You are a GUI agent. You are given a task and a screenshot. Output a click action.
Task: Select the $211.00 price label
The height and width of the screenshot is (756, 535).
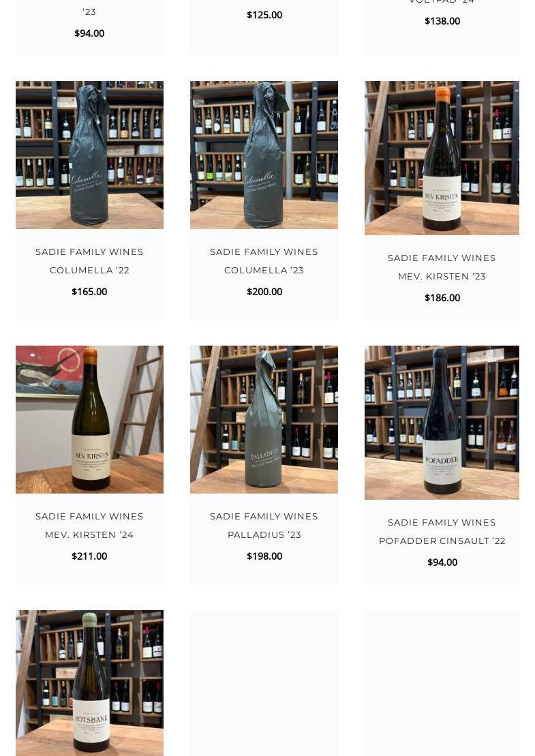click(89, 556)
